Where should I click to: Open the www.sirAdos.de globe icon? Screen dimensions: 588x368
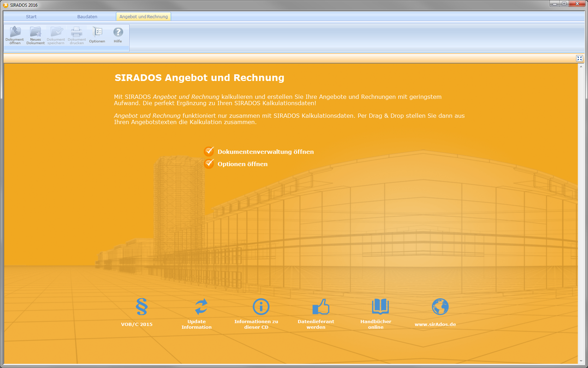440,307
